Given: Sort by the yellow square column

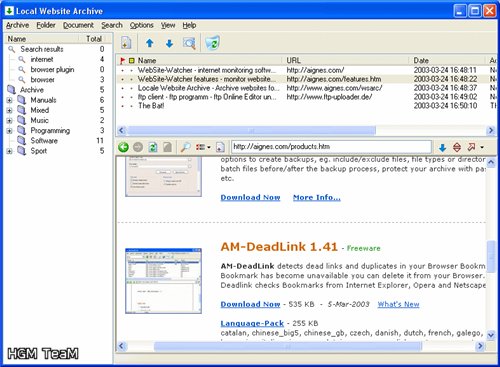Looking at the screenshot, I should 132,61.
